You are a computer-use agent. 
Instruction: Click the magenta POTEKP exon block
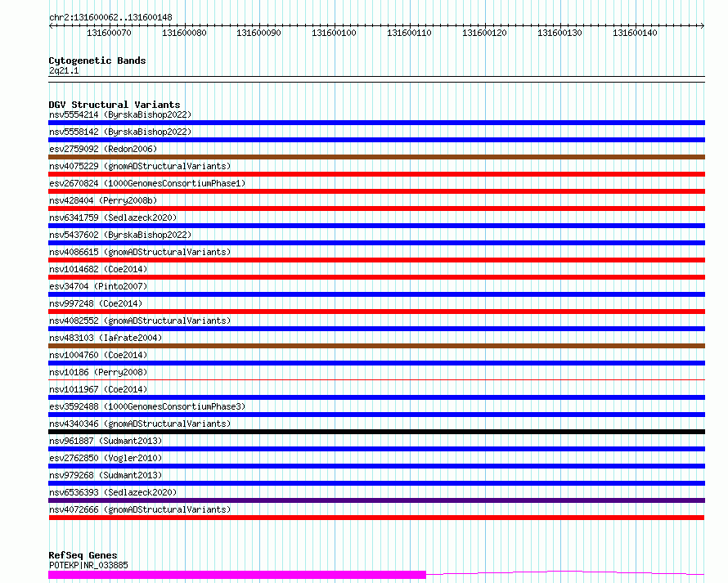pyautogui.click(x=236, y=575)
